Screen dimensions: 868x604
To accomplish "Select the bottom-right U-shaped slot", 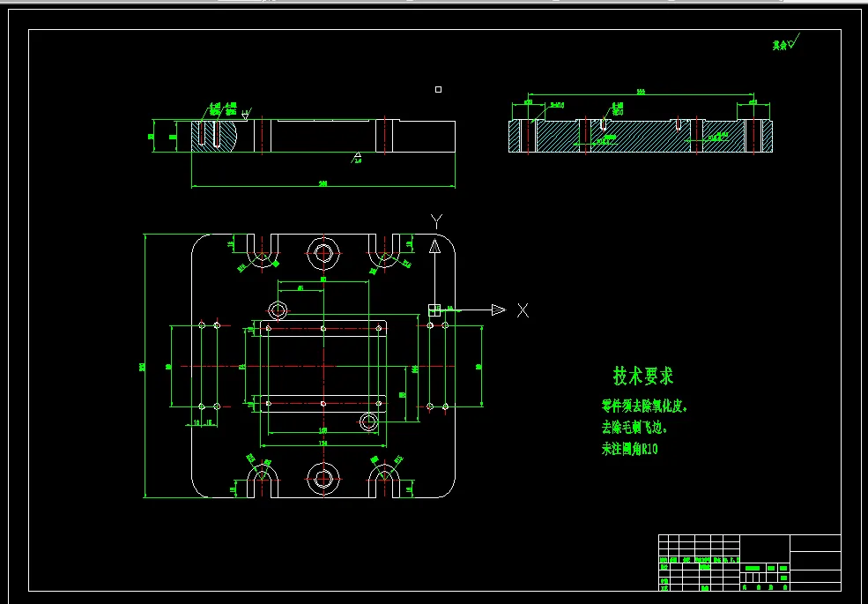I will tap(384, 481).
